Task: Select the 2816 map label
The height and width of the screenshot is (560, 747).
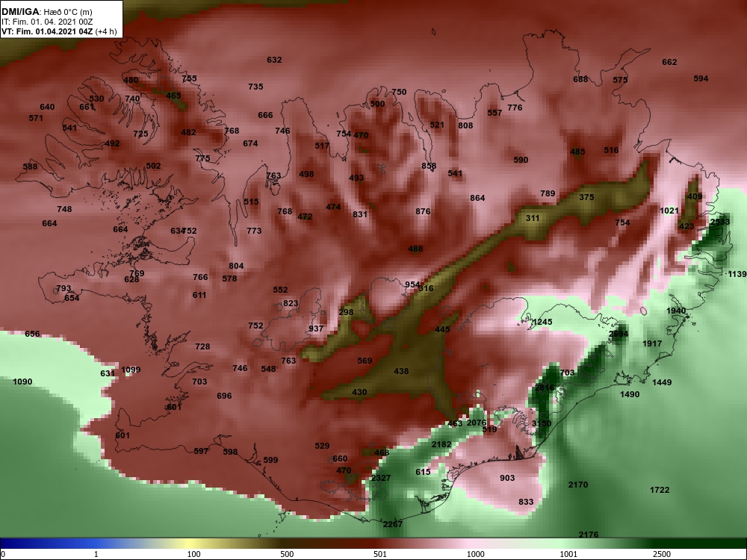Action: 545,388
